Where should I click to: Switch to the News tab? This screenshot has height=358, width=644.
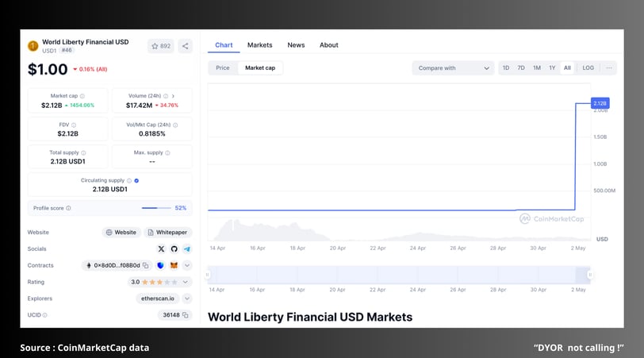coord(296,45)
